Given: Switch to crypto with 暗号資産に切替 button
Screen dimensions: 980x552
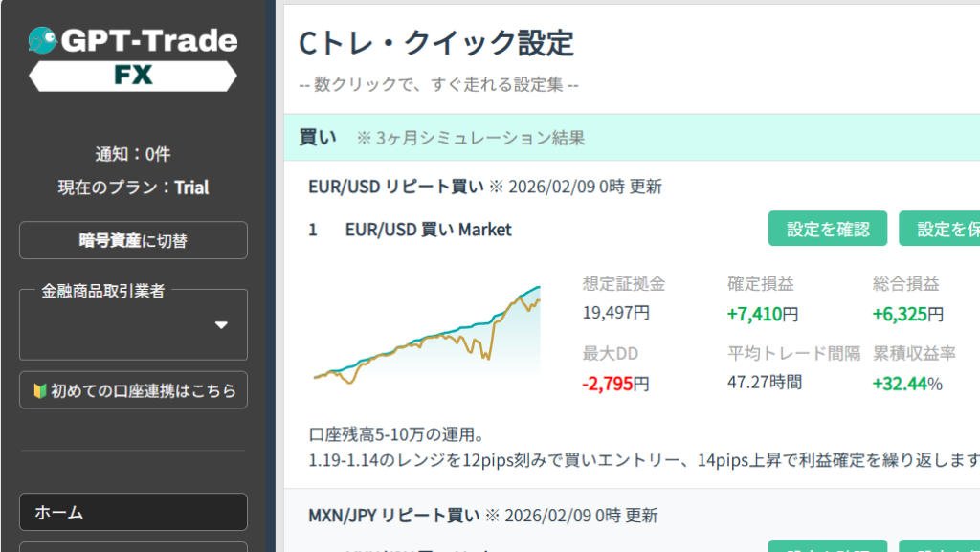Looking at the screenshot, I should coord(133,241).
